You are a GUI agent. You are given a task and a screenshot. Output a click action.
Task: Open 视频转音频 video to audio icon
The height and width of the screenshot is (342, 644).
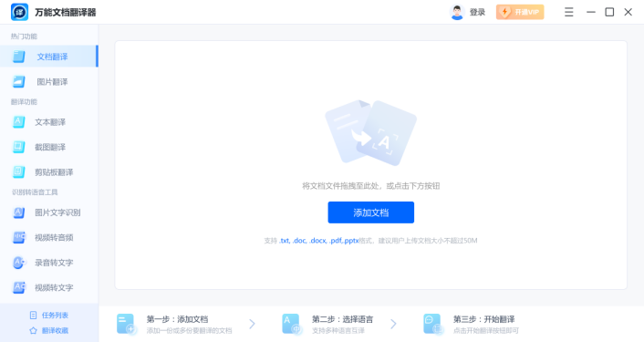pos(19,237)
